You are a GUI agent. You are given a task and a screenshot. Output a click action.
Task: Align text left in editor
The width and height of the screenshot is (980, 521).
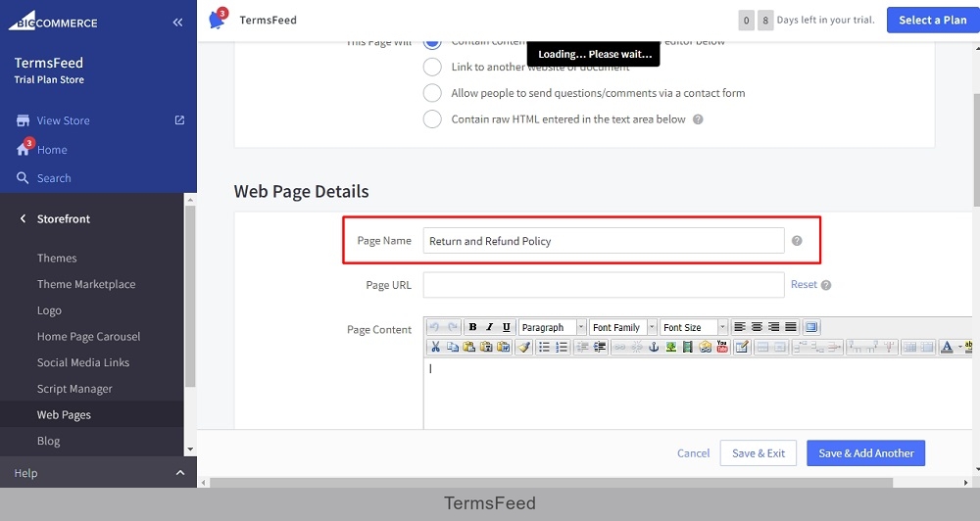(739, 327)
